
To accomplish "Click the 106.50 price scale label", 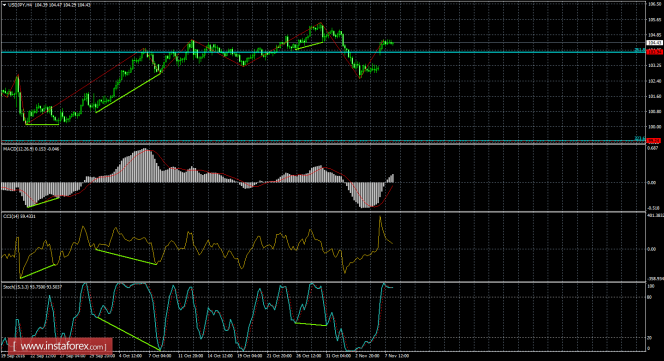I will [x=655, y=4].
